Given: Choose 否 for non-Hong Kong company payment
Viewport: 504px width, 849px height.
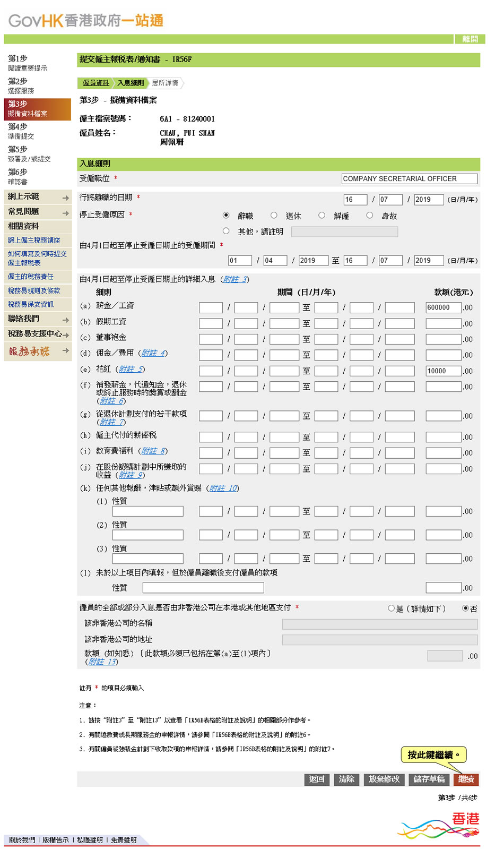Looking at the screenshot, I should click(x=465, y=608).
